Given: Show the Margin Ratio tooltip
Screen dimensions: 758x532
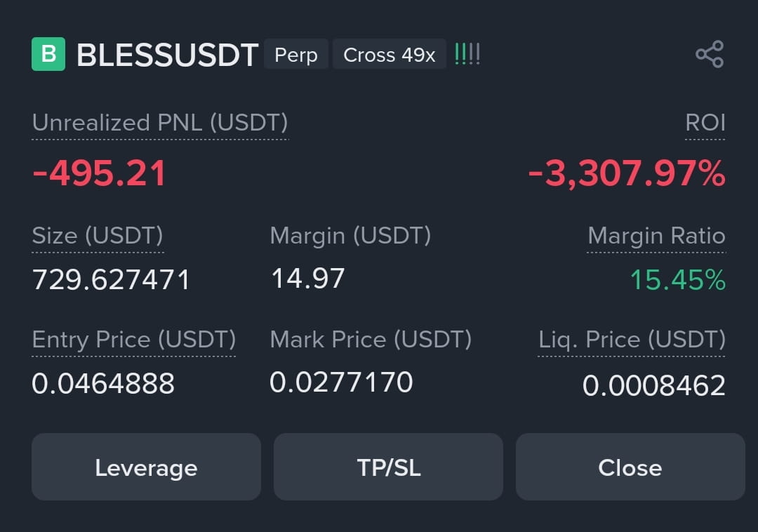Looking at the screenshot, I should tap(656, 236).
